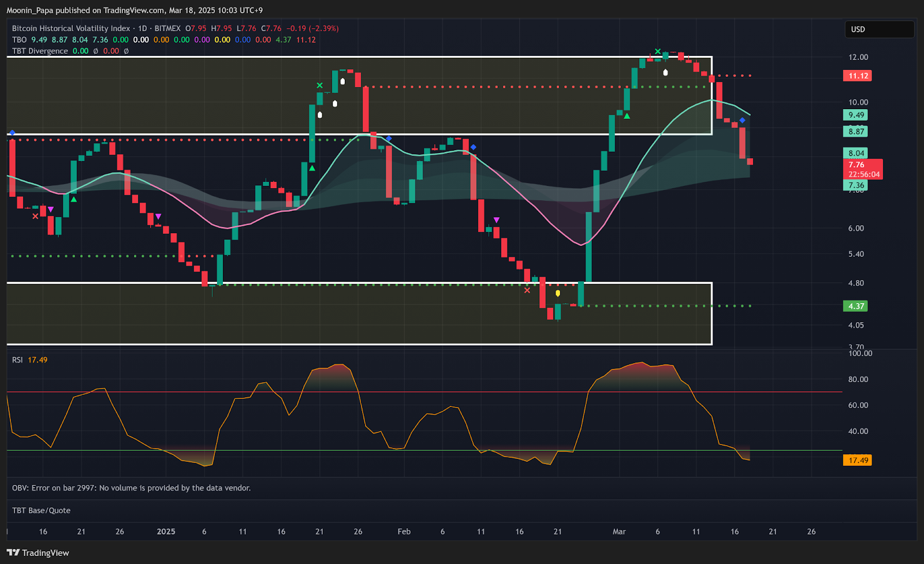Click the Moonin_Papa published header text

point(135,10)
